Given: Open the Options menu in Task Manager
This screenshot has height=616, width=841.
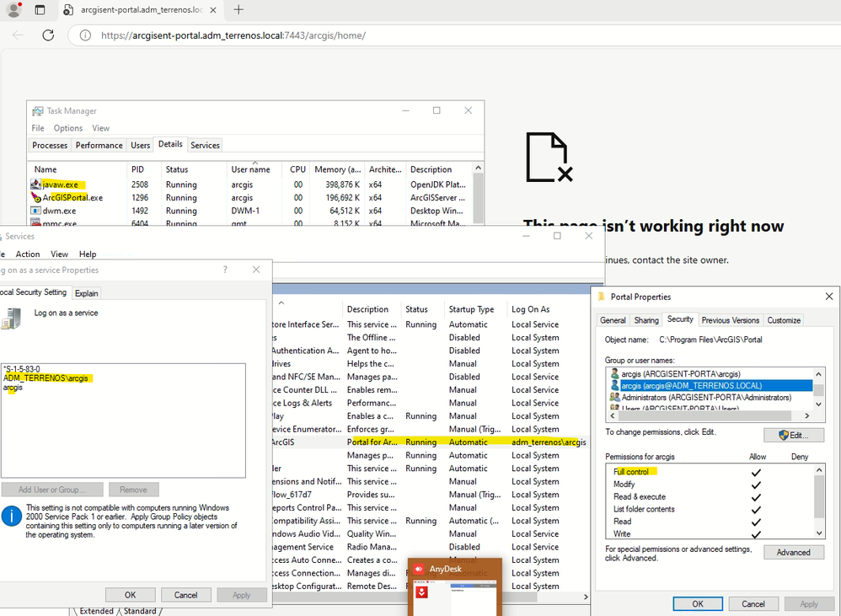Looking at the screenshot, I should point(68,128).
